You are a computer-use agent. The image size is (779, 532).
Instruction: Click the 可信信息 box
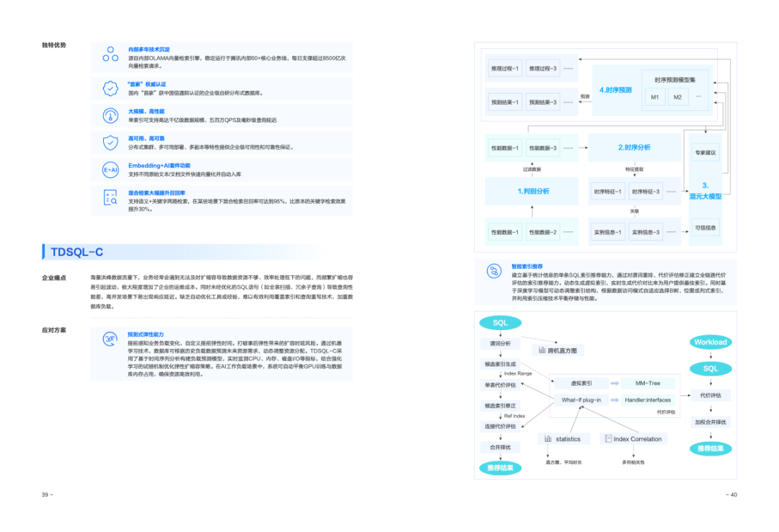point(705,228)
